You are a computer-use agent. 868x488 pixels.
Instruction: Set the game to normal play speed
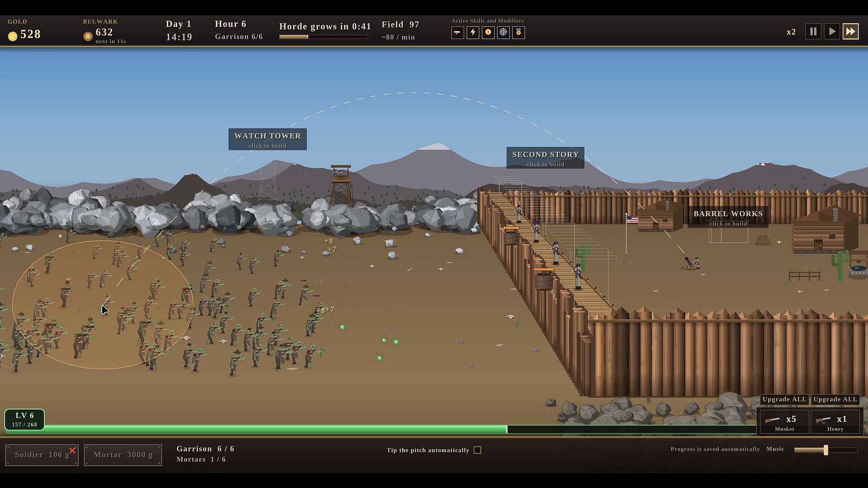click(832, 32)
